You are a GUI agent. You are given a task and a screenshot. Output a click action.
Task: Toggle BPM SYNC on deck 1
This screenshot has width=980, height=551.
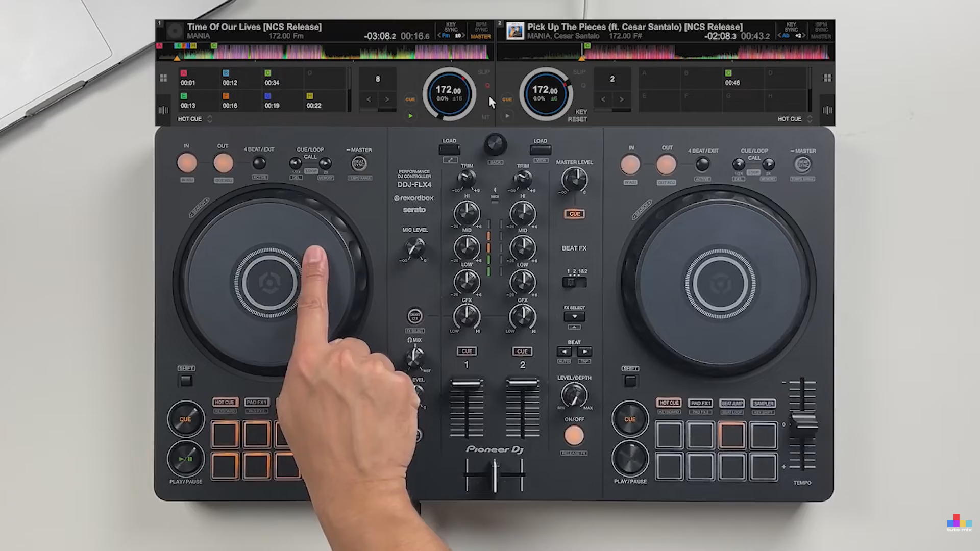481,27
